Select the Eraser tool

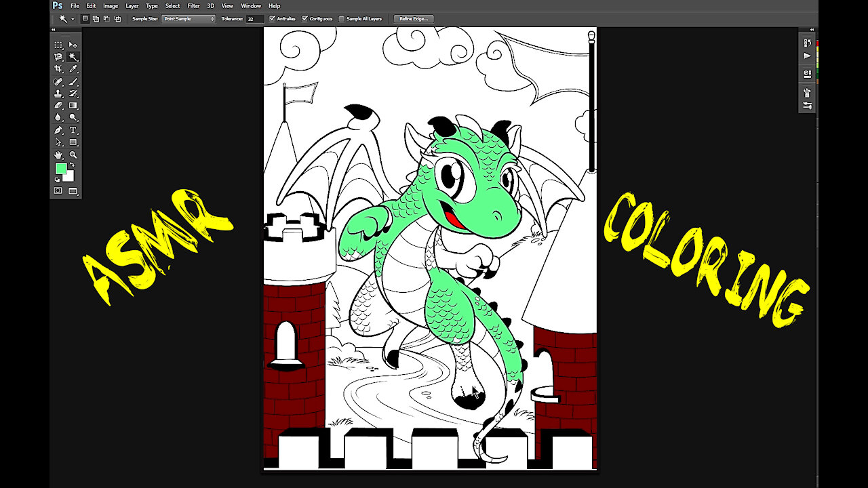(x=58, y=106)
